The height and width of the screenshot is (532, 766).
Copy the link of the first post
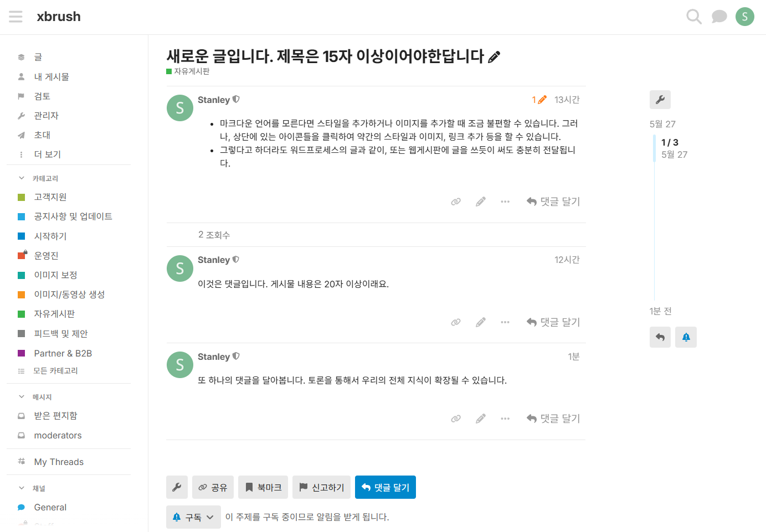point(455,201)
